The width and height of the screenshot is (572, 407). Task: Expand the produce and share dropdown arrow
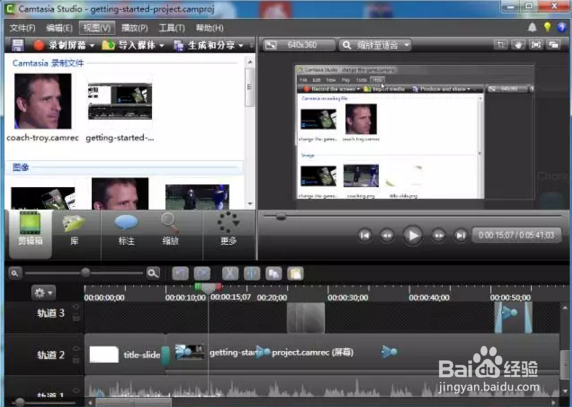tap(241, 46)
